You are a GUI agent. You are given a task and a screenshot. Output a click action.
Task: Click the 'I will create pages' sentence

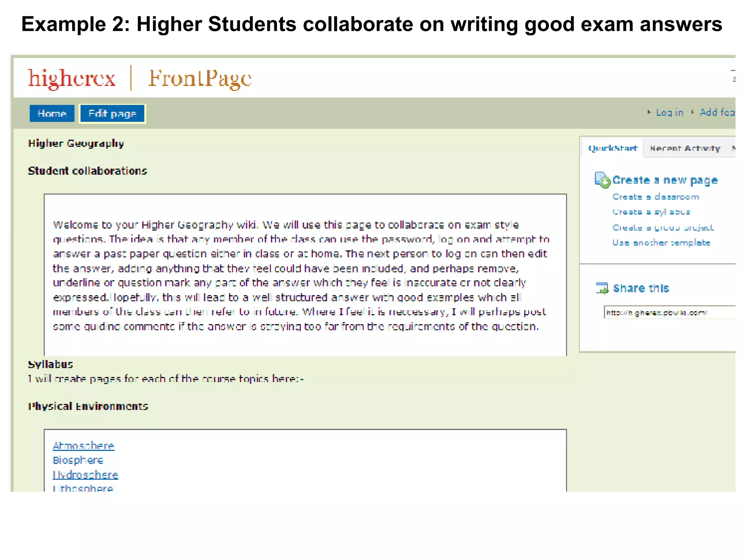[x=166, y=379]
